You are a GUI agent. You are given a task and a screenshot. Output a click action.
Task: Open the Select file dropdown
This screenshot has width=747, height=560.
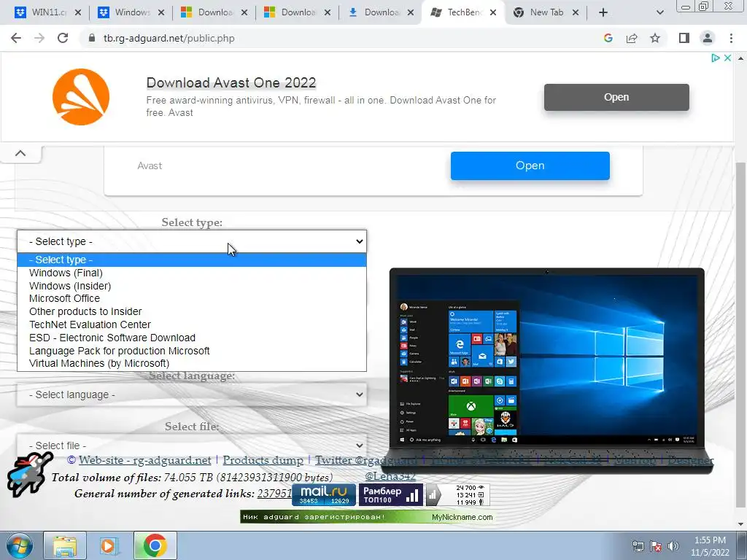pyautogui.click(x=192, y=446)
